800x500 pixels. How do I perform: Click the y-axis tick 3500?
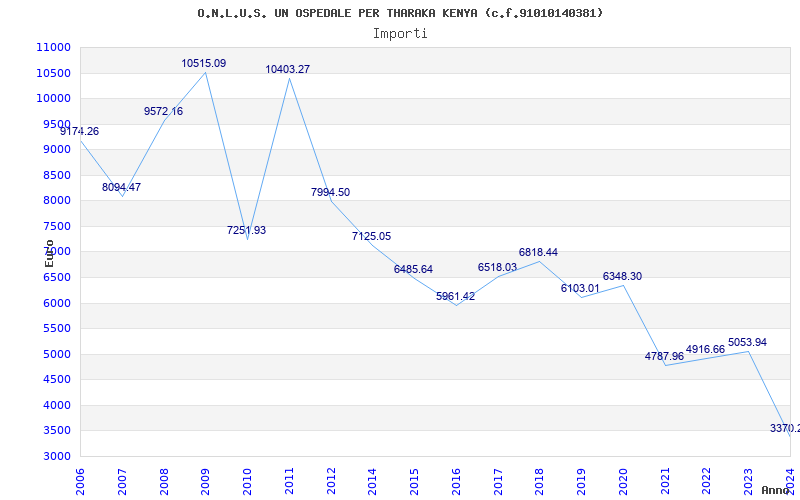coord(57,431)
